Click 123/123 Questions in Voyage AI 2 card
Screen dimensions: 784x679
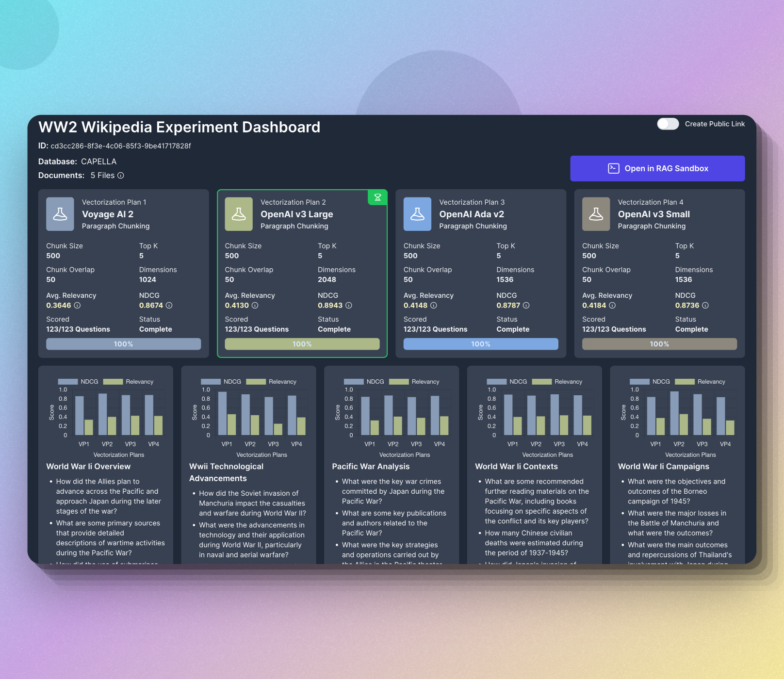tap(78, 329)
